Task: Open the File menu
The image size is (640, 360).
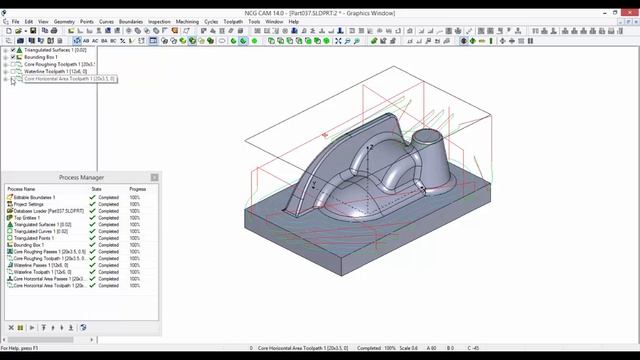Action: click(16, 22)
